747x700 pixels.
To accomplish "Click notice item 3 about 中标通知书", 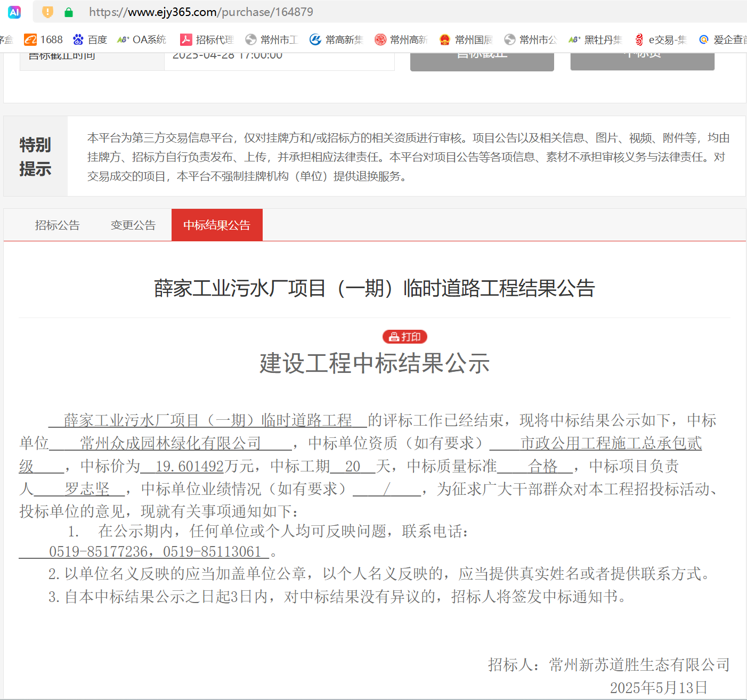I will (x=338, y=597).
